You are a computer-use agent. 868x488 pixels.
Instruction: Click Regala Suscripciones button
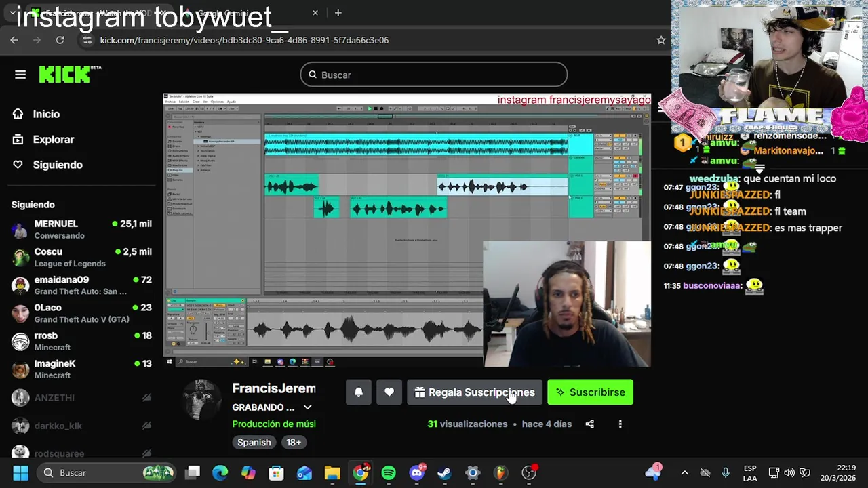pos(475,392)
